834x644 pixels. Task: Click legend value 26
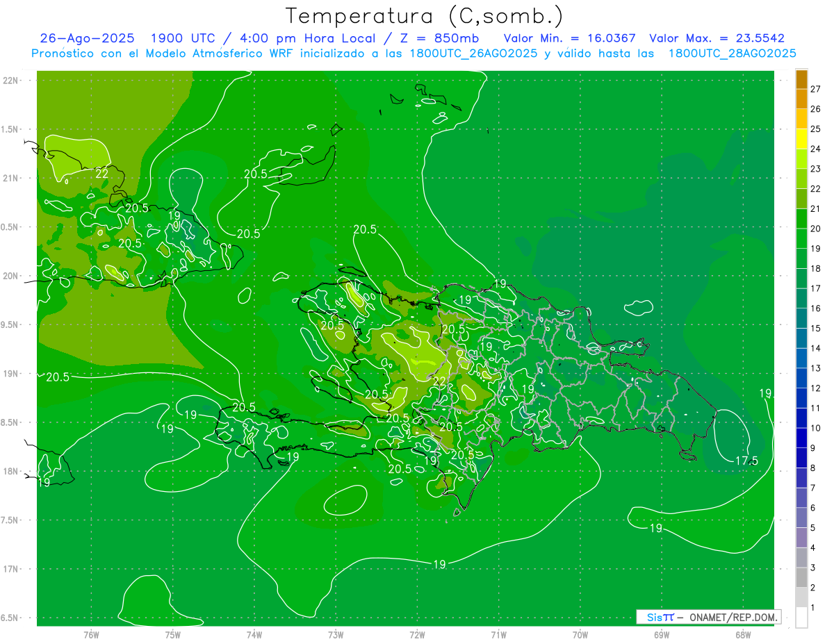[816, 109]
